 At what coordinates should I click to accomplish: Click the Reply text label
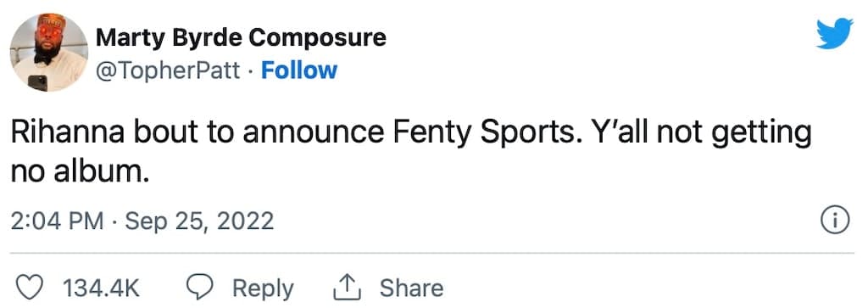tap(263, 289)
